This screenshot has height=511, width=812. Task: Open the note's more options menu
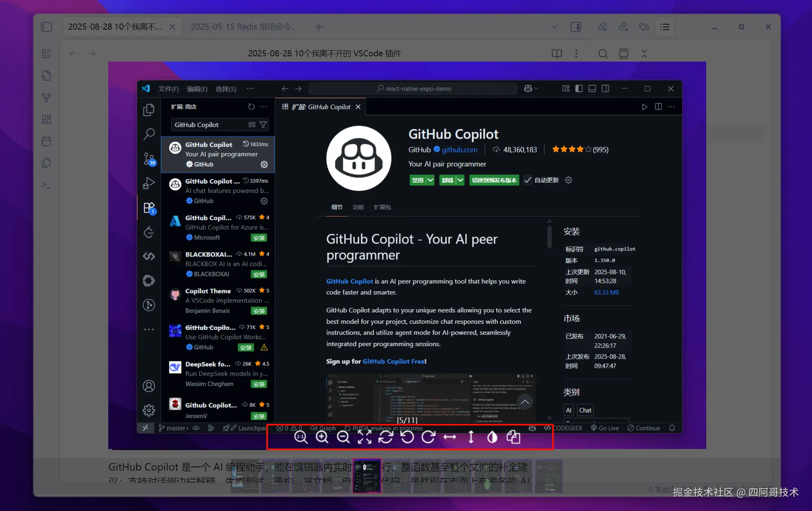tap(576, 53)
